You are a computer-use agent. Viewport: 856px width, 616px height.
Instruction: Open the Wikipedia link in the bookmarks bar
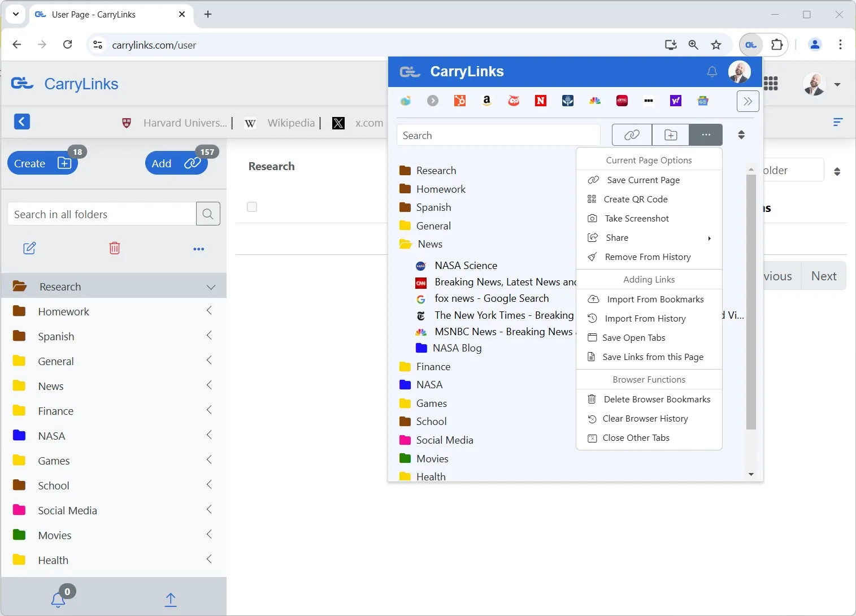click(290, 123)
